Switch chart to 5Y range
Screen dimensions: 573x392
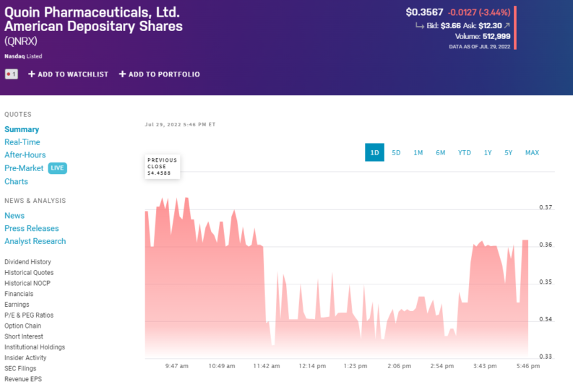click(x=508, y=152)
